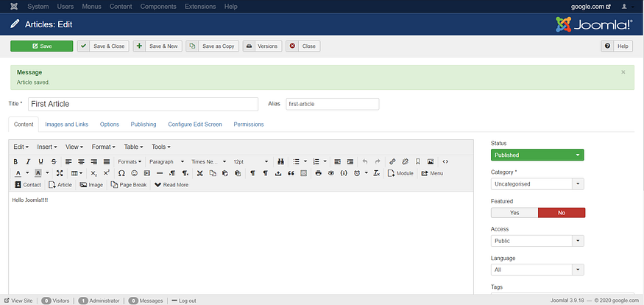Screen dimensions: 644x305
Task: Apply strikethrough formatting
Action: click(54, 161)
